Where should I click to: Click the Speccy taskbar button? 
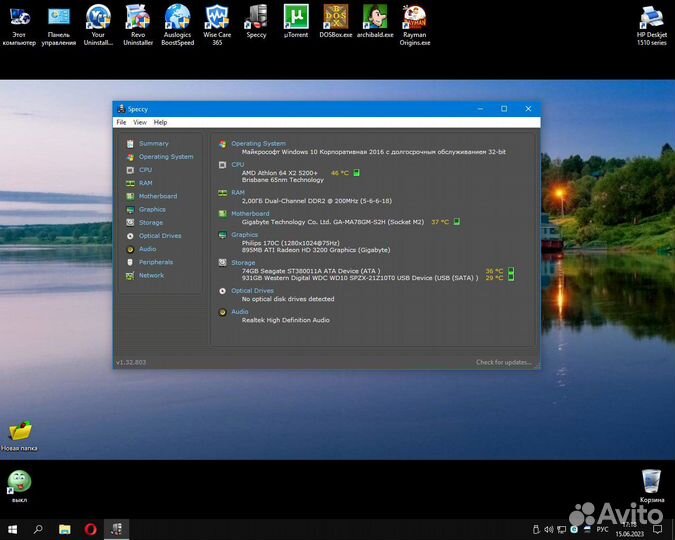(116, 529)
